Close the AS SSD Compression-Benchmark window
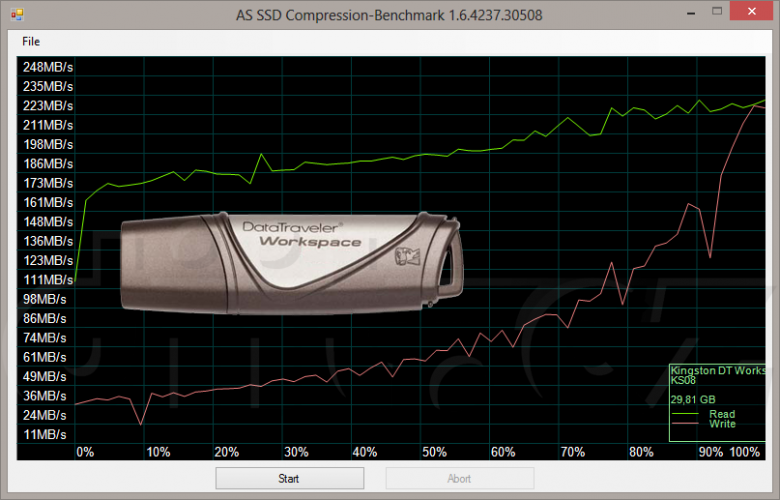 752,11
